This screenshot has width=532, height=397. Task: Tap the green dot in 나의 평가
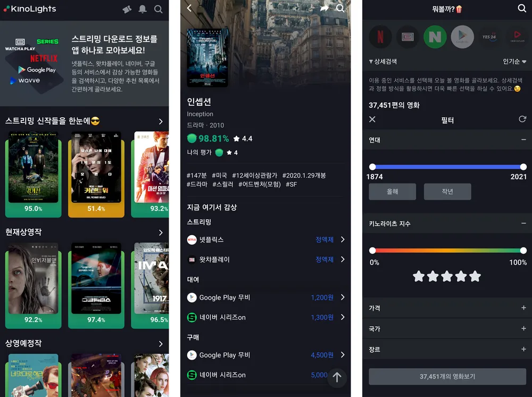pos(219,153)
